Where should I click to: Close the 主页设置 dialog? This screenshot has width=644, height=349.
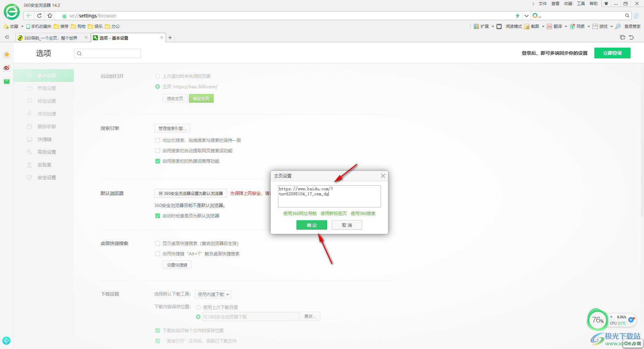383,176
